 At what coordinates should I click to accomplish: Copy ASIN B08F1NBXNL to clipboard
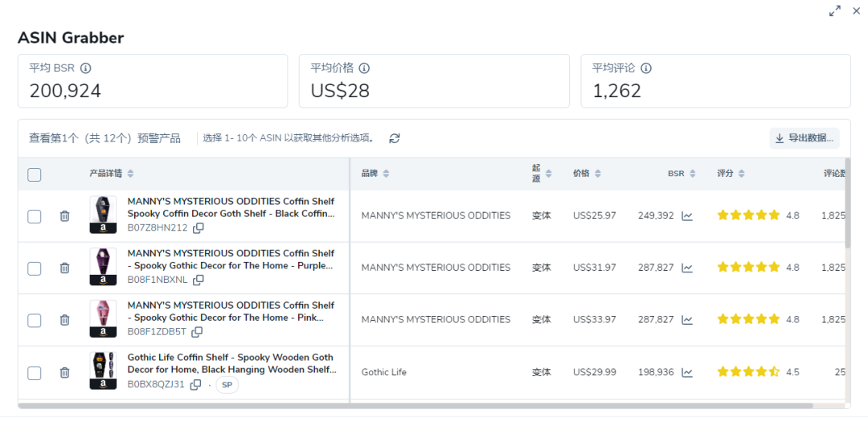[x=199, y=280]
